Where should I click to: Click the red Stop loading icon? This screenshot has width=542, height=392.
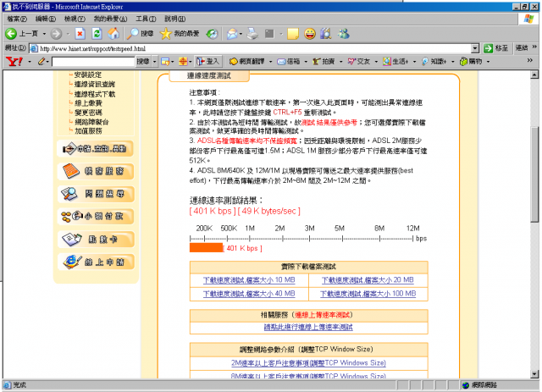click(80, 34)
